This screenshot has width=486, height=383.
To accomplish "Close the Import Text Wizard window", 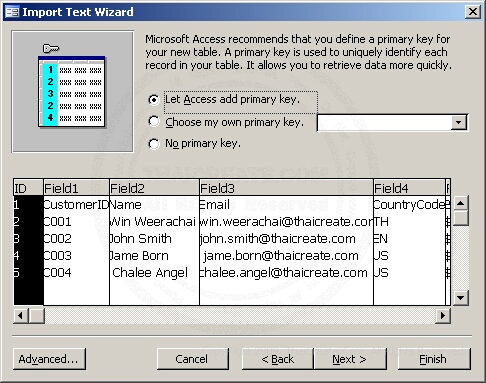I will 472,12.
